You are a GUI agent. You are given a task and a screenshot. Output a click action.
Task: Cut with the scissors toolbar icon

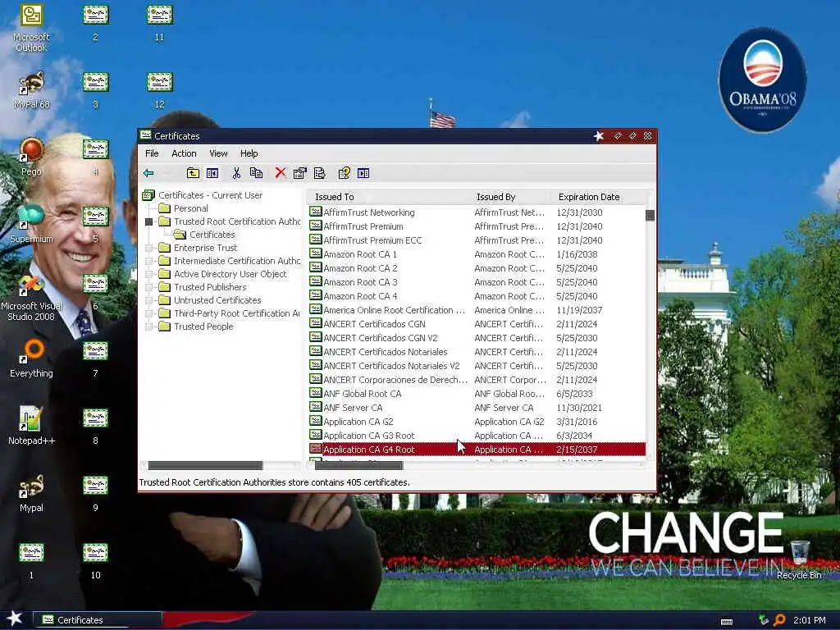click(236, 173)
